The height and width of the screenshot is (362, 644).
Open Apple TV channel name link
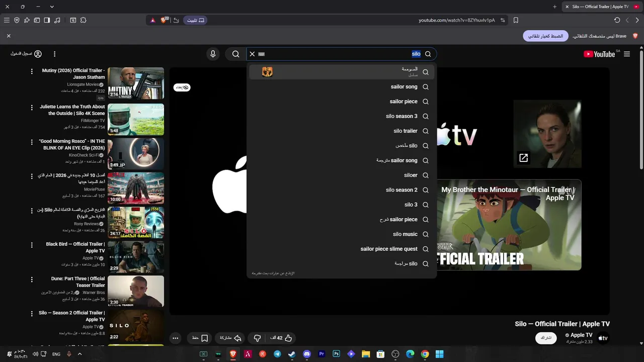click(x=581, y=335)
